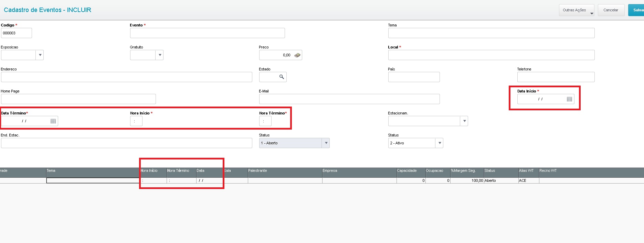
Task: Open the '1 - Aberto' Status dropdown
Action: (x=326, y=143)
